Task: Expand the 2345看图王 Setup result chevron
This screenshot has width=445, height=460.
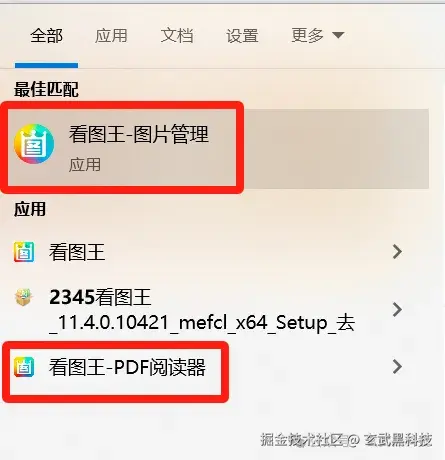Action: pyautogui.click(x=397, y=309)
